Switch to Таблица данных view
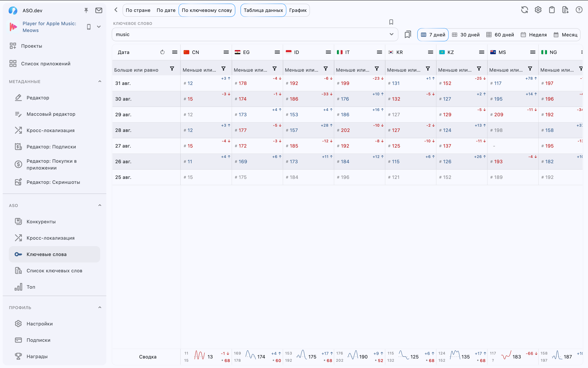Viewport: 588px width, 368px height. coord(263,10)
